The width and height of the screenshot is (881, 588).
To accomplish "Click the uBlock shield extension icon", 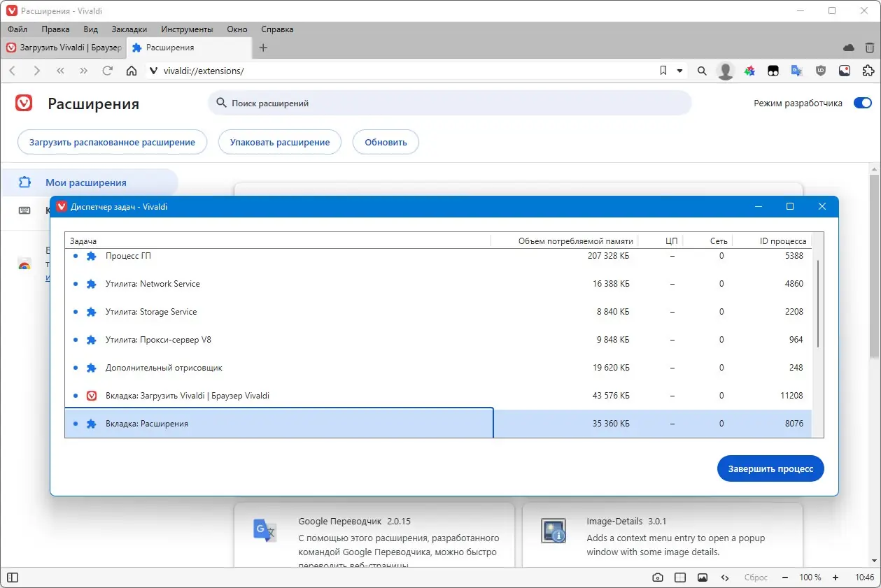I will point(820,71).
